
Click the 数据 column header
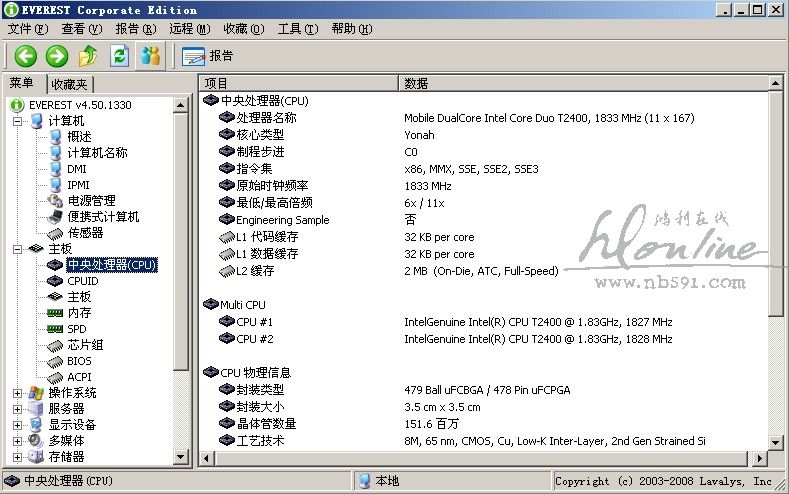[x=580, y=83]
